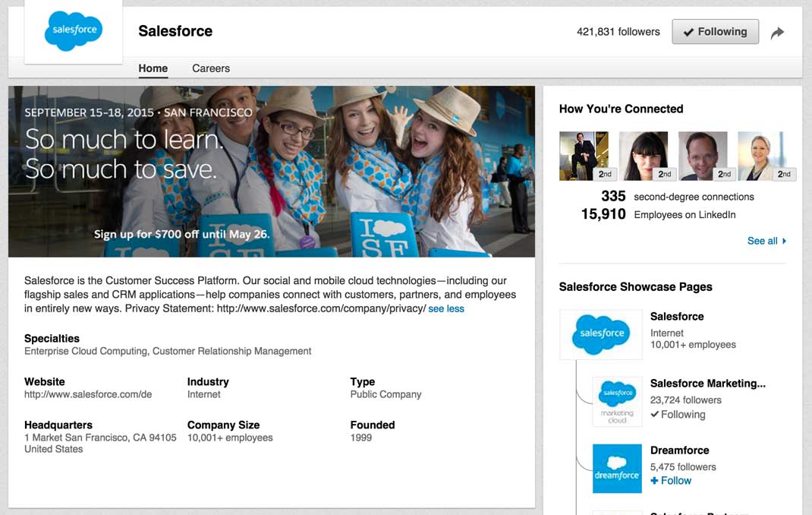
Task: Open See all connections link
Action: (762, 241)
